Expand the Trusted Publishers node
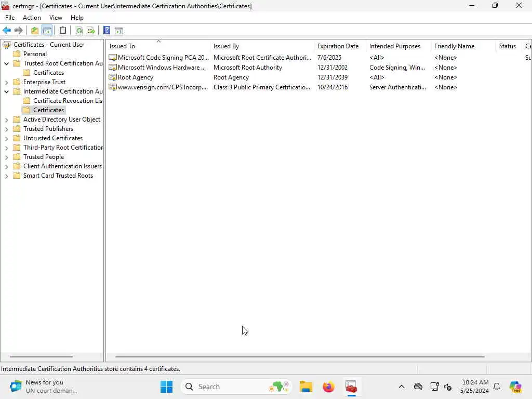Screen dimensions: 532x399 pyautogui.click(x=6, y=129)
